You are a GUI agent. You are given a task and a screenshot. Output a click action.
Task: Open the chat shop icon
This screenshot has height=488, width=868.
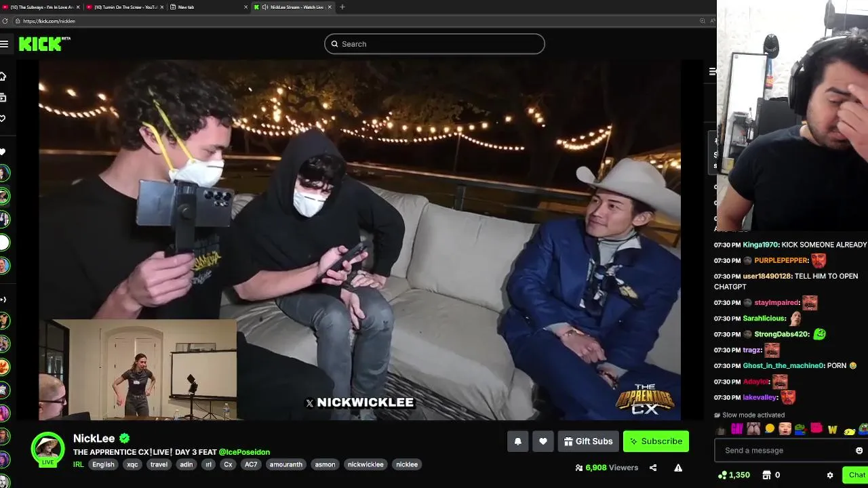point(767,475)
